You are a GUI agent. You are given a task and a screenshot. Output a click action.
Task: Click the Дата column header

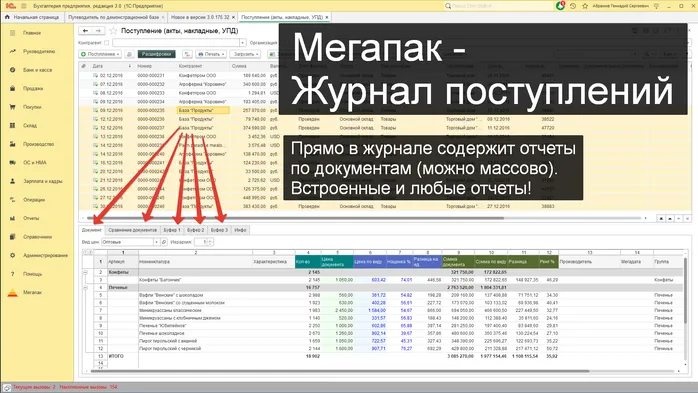pyautogui.click(x=111, y=66)
